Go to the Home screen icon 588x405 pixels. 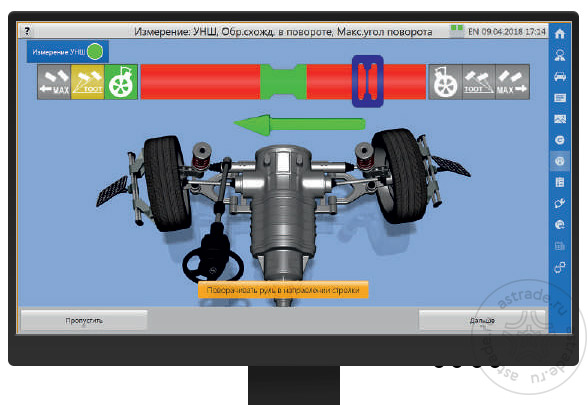[x=560, y=34]
